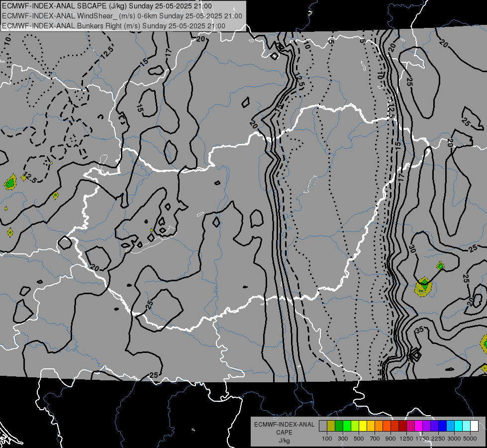
Task: Click the dark green legend swatch
Action: [x=339, y=426]
